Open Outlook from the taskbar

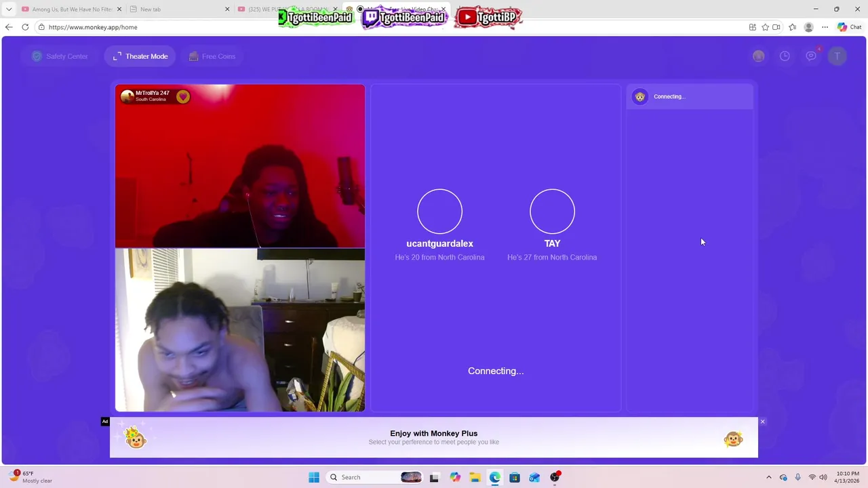point(534,477)
